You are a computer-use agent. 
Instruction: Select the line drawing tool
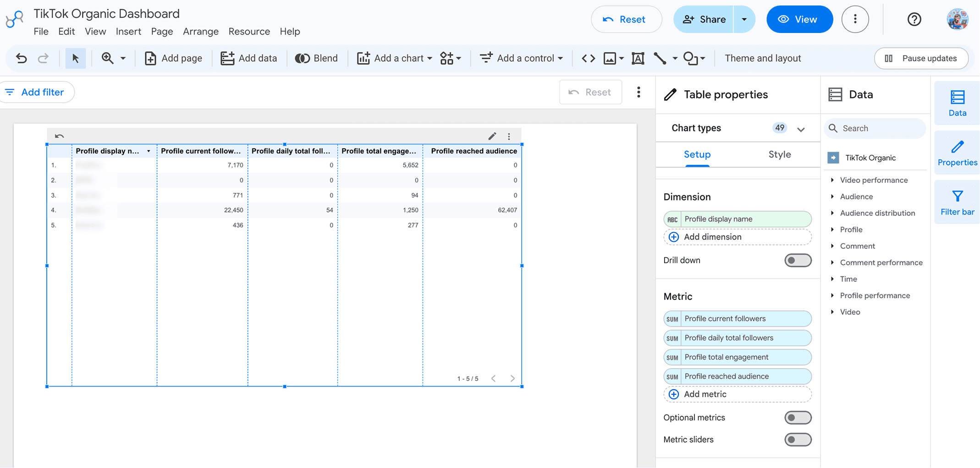[660, 58]
